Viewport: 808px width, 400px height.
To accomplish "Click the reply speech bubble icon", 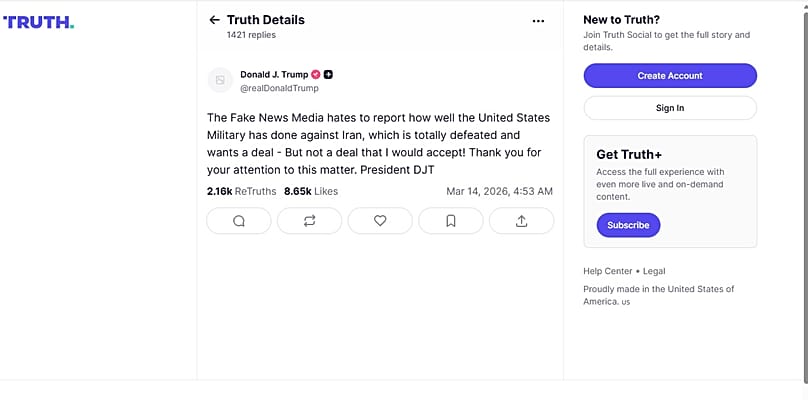I will (x=239, y=221).
